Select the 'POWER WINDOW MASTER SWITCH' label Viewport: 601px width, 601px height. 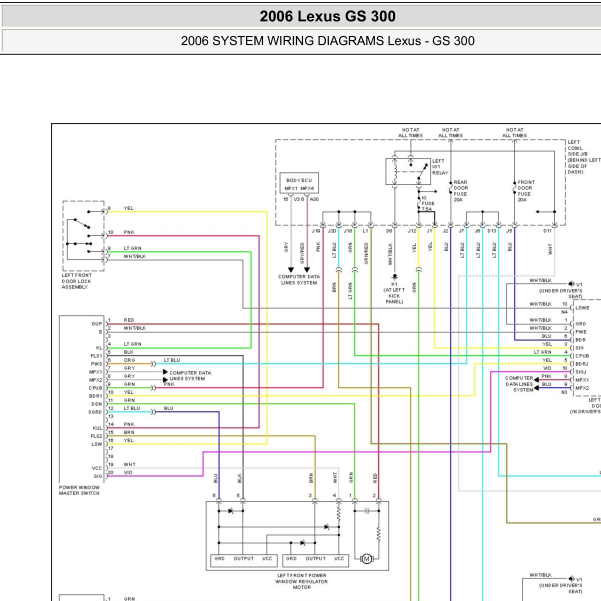tap(79, 490)
